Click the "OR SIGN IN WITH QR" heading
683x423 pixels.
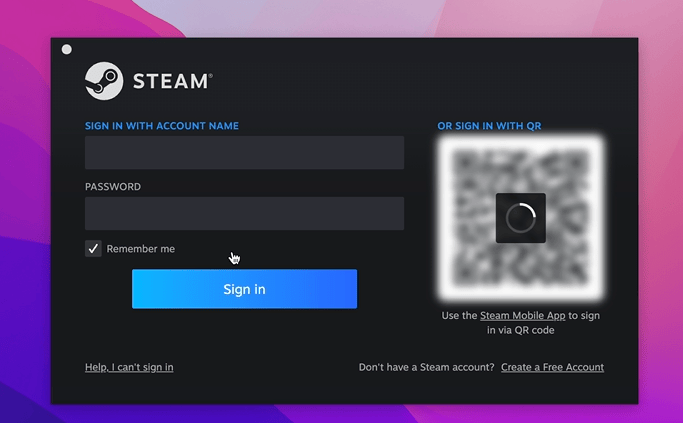[489, 126]
